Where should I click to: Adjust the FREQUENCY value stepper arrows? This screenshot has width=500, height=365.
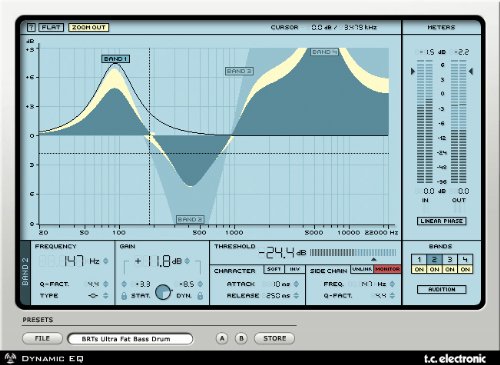[x=106, y=261]
